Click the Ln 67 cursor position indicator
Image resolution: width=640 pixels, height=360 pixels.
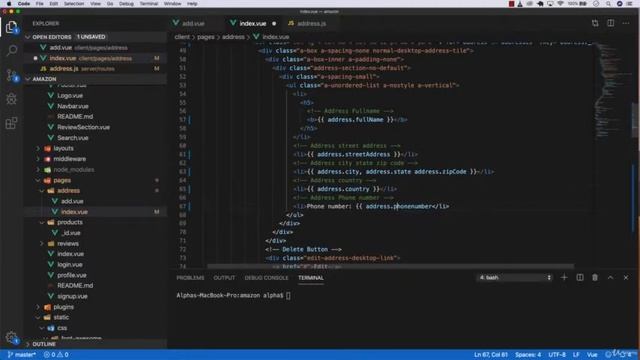click(491, 355)
